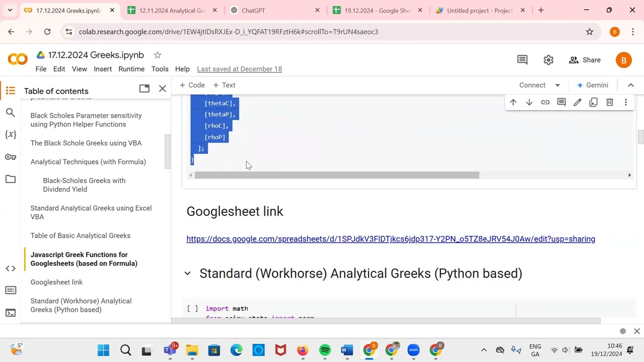This screenshot has height=362, width=644.
Task: Open the Runtime menu
Action: (131, 69)
